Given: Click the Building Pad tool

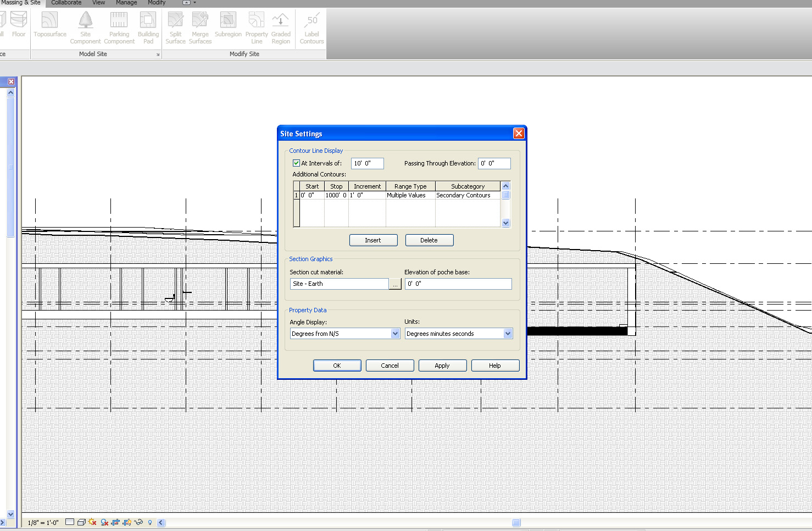Looking at the screenshot, I should [x=148, y=21].
